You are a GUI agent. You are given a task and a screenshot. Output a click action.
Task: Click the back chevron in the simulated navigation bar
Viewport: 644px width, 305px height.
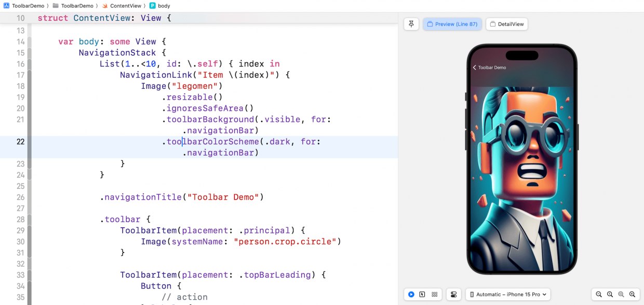(474, 67)
